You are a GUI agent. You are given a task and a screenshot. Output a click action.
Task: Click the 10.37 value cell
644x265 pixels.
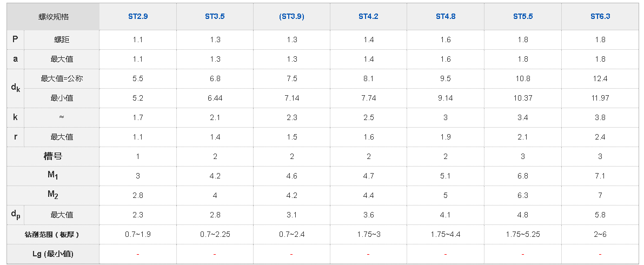(x=523, y=98)
